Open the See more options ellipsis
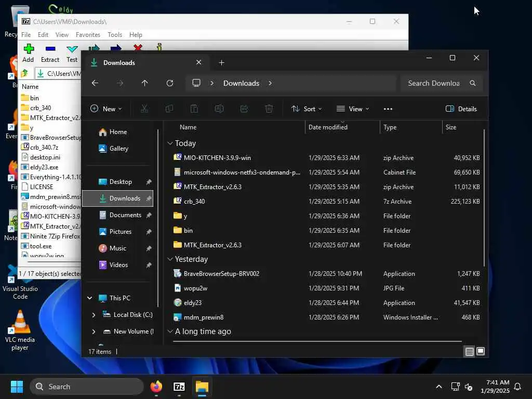Screen dimensions: 532x399 pyautogui.click(x=388, y=109)
